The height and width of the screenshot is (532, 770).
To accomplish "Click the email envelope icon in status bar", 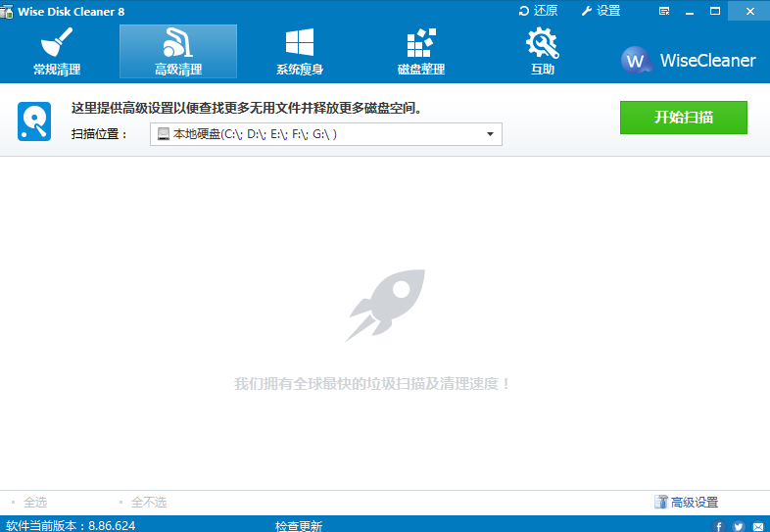I will point(757,526).
